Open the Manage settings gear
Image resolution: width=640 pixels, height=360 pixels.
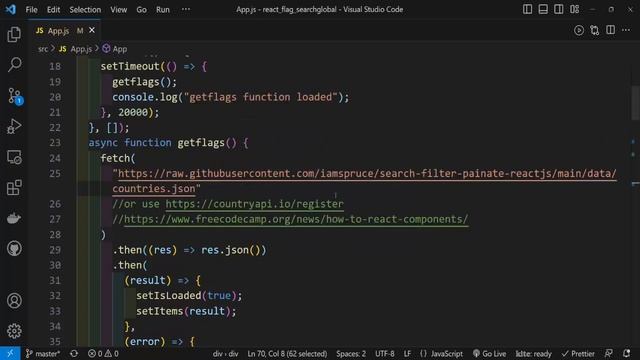tap(14, 331)
